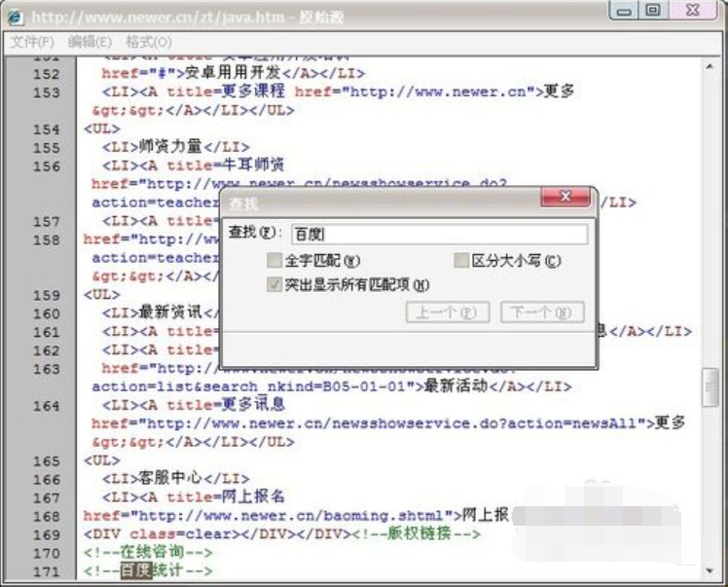Viewport: 728px width, 587px height.
Task: Enable the 区分大小写 checkbox
Action: tap(462, 261)
